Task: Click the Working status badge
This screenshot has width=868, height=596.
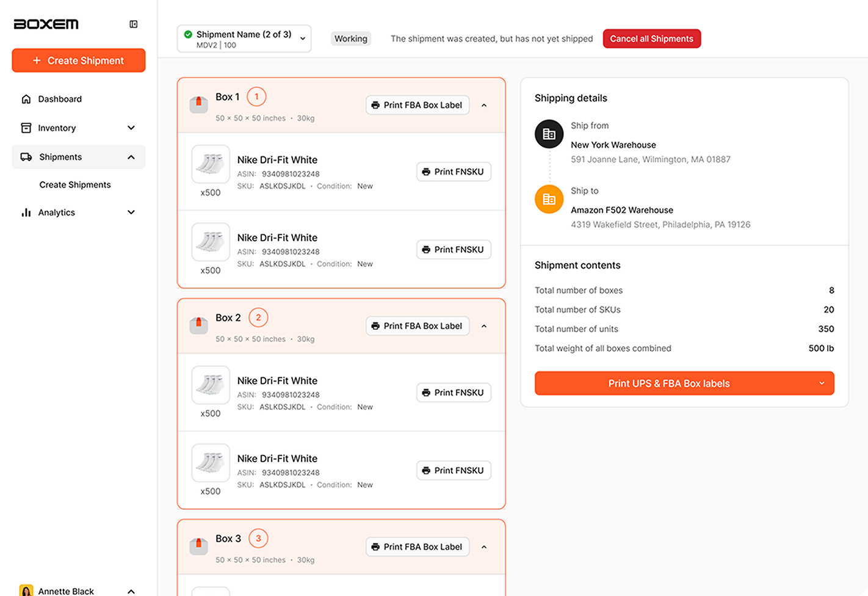Action: tap(351, 38)
